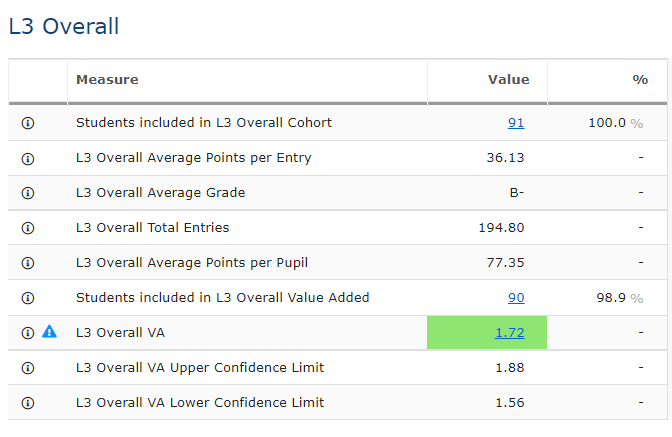Click info icon beside Average Points per Pupil

coord(28,263)
